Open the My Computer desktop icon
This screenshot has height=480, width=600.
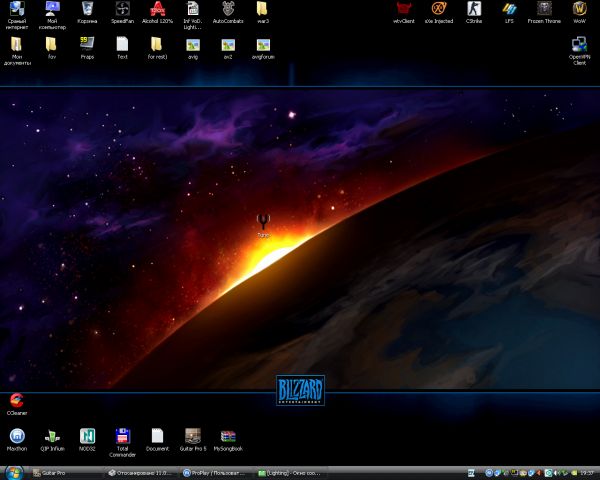pos(52,15)
